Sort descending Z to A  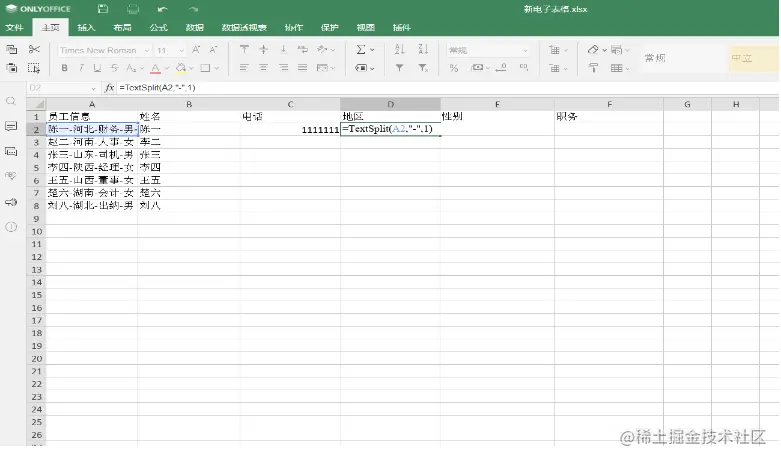[423, 49]
